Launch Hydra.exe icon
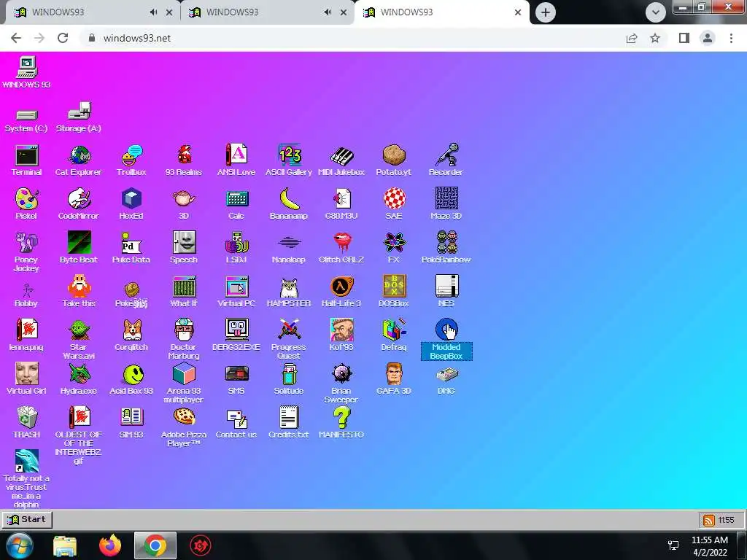 (x=79, y=374)
